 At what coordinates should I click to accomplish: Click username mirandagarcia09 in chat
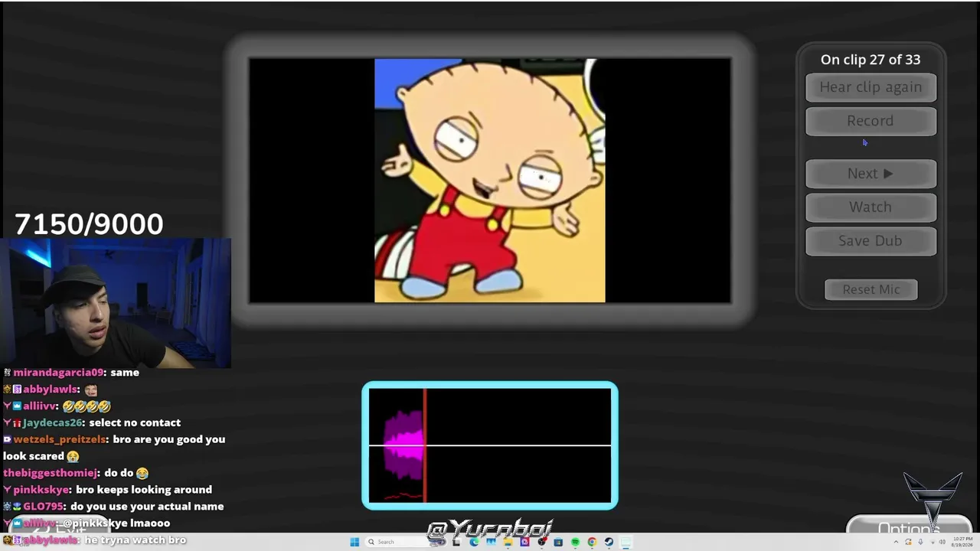(x=58, y=373)
